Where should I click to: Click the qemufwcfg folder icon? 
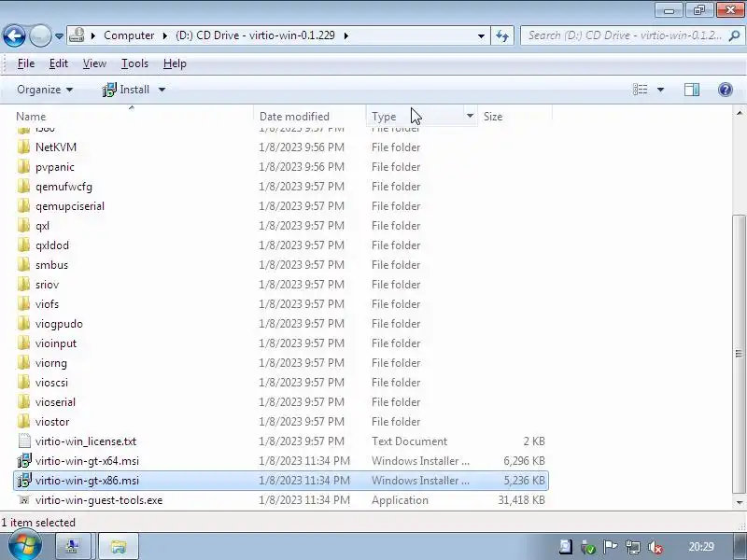click(24, 186)
